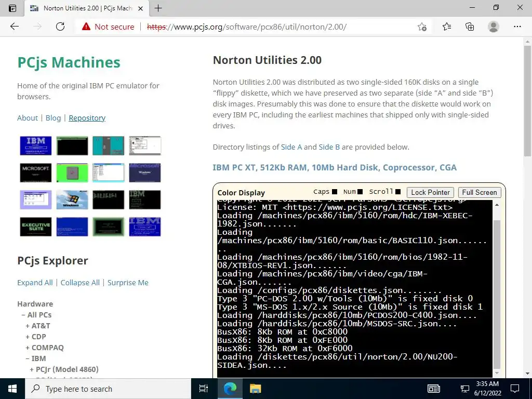Open the green screen thumbnail
The image size is (532, 399).
72,172
